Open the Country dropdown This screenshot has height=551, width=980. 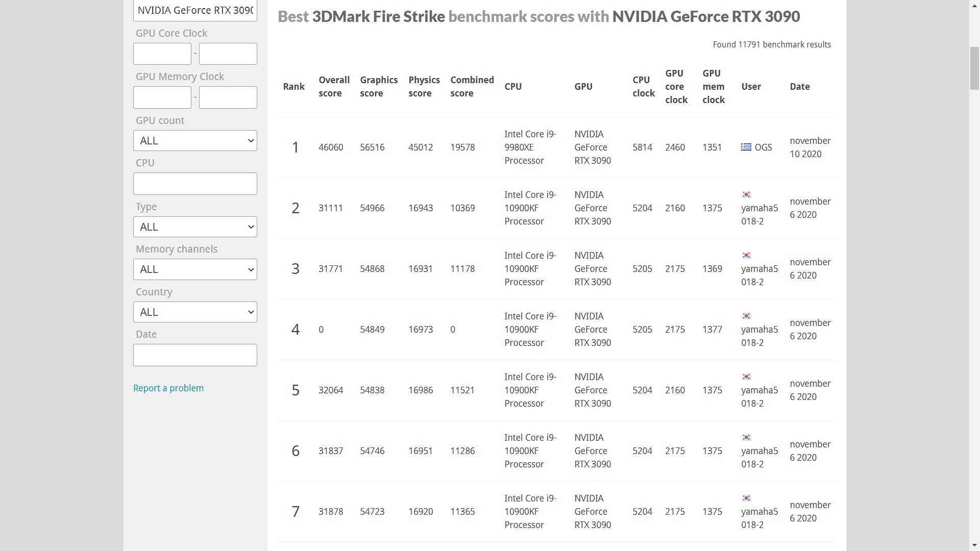click(195, 312)
